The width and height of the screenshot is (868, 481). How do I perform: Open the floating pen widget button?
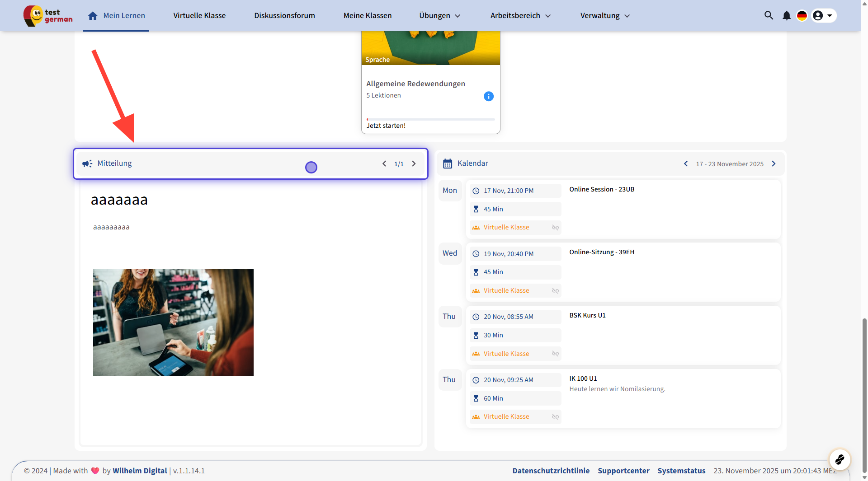point(840,460)
